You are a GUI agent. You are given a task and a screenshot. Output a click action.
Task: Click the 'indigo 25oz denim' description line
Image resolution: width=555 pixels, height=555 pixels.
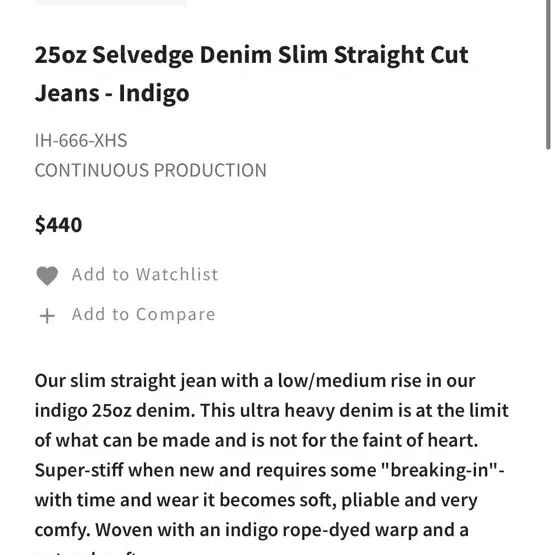tap(271, 411)
